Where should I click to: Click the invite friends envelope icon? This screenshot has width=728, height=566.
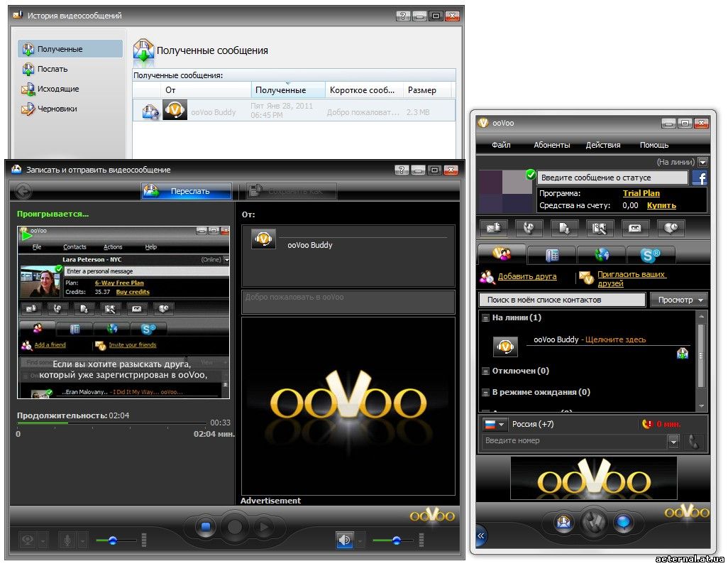pos(586,278)
